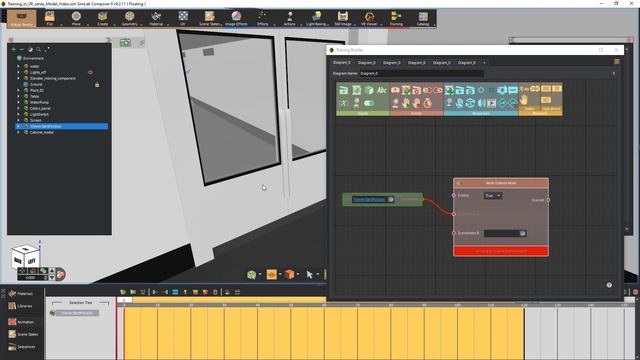Expand the Cabinet_model tree item

(18, 132)
